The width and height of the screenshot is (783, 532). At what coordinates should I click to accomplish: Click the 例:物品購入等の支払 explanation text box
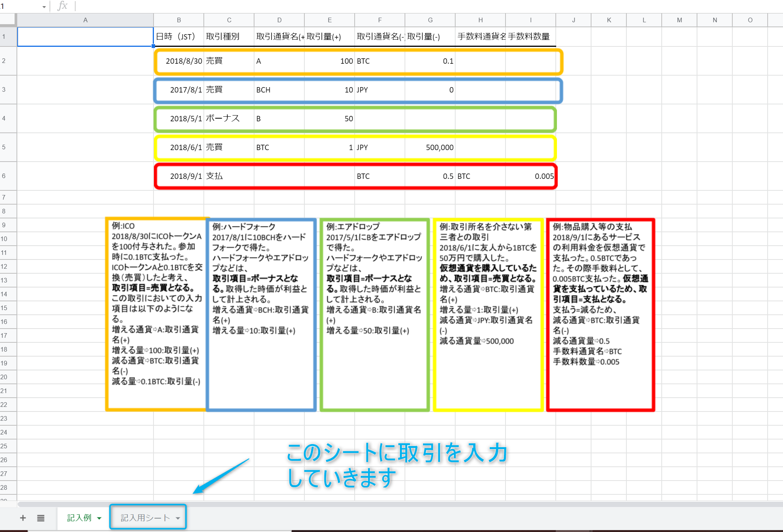point(601,315)
